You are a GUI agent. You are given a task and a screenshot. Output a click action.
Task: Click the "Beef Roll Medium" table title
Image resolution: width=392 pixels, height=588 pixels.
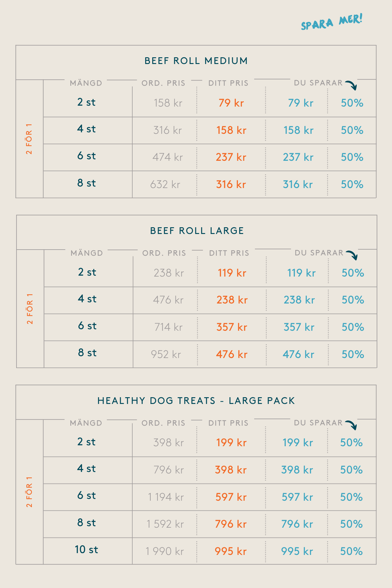(x=196, y=61)
